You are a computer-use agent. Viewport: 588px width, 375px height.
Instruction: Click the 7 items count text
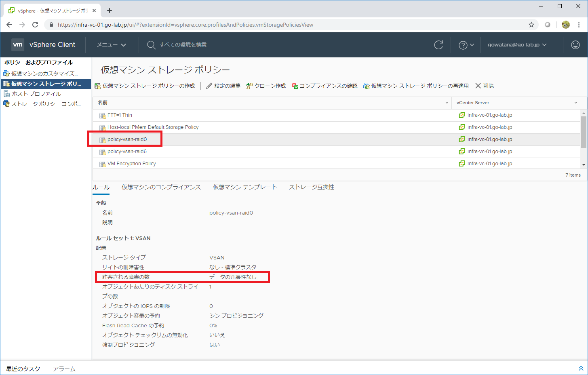(573, 175)
